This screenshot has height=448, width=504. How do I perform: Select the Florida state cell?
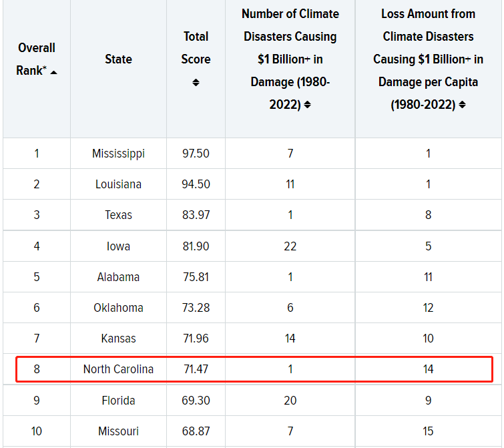pos(118,401)
